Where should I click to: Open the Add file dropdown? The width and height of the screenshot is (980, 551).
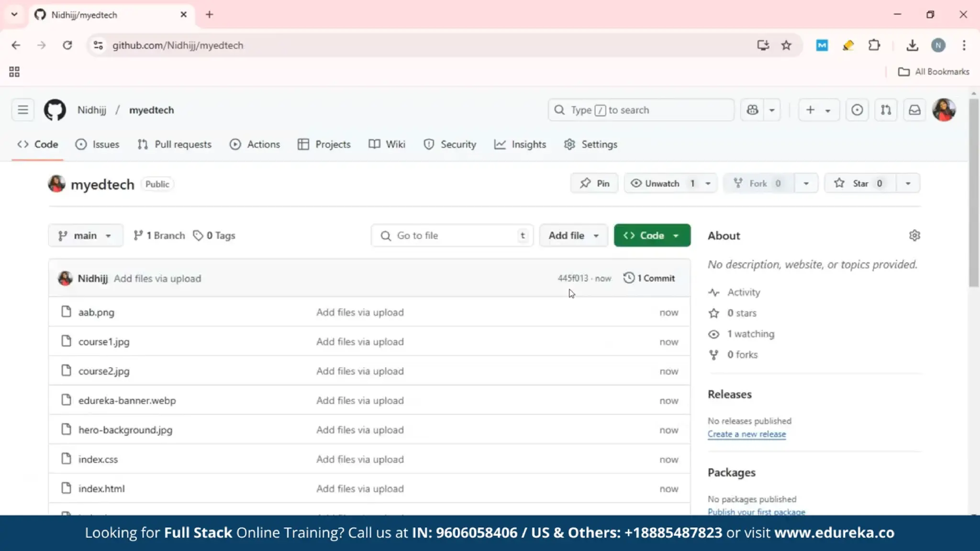click(574, 235)
